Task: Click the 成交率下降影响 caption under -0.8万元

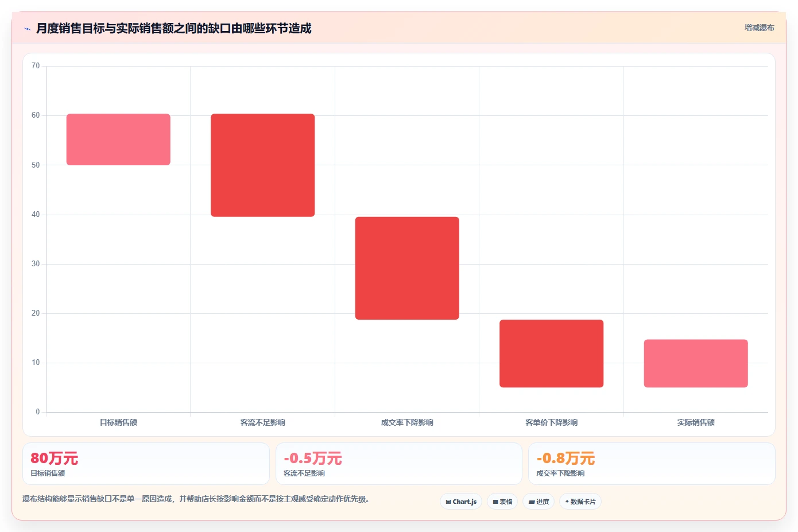Action: point(560,473)
